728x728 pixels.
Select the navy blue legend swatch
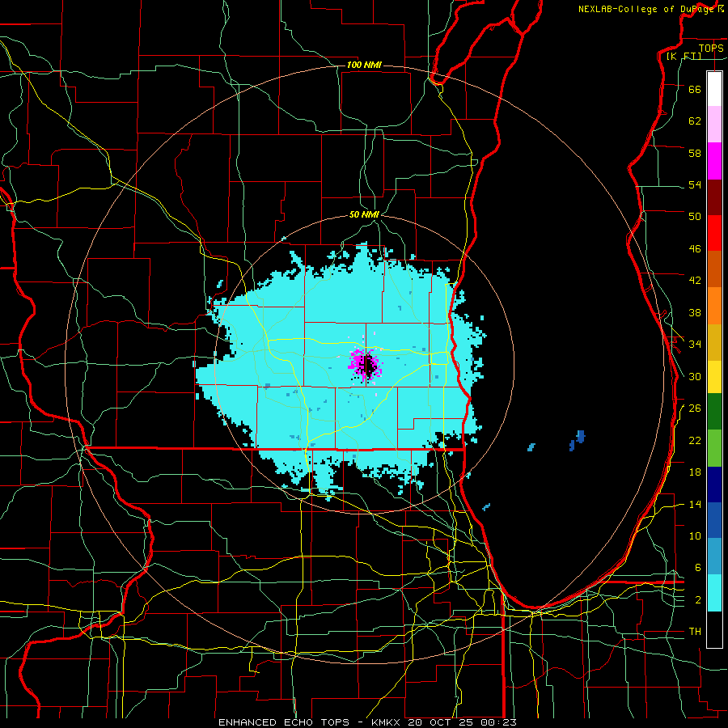714,485
